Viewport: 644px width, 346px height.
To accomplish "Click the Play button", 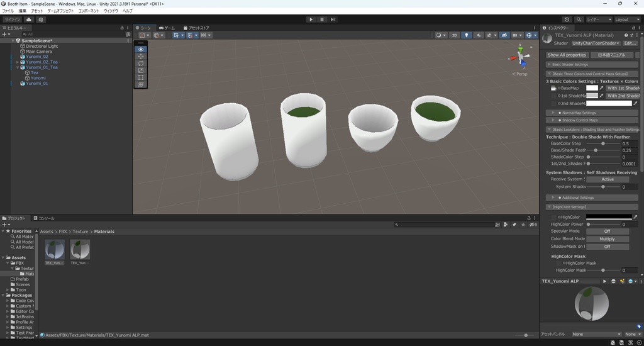I will 311,20.
